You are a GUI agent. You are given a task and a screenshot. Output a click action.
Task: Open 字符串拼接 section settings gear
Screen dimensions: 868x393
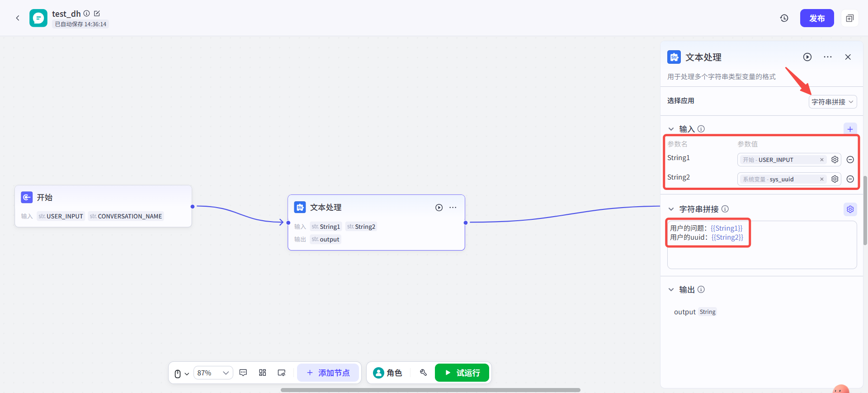850,209
